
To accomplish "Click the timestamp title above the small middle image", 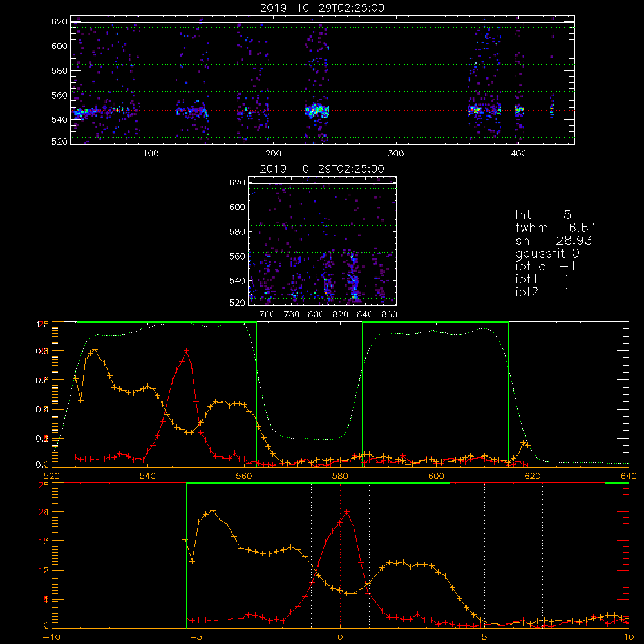I will 322,169.
